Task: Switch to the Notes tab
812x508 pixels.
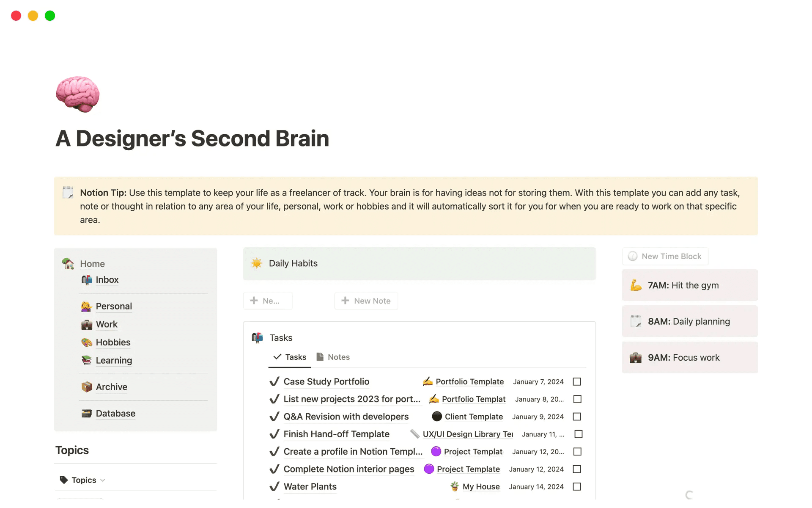Action: pyautogui.click(x=333, y=357)
